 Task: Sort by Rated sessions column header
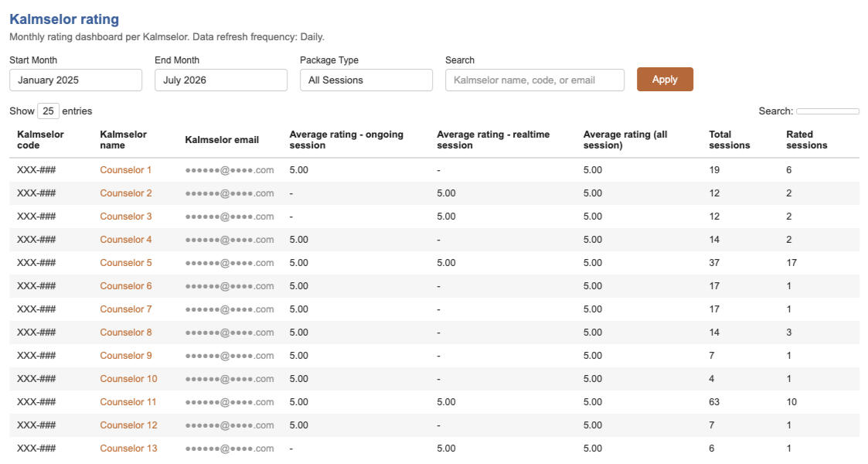pos(807,139)
